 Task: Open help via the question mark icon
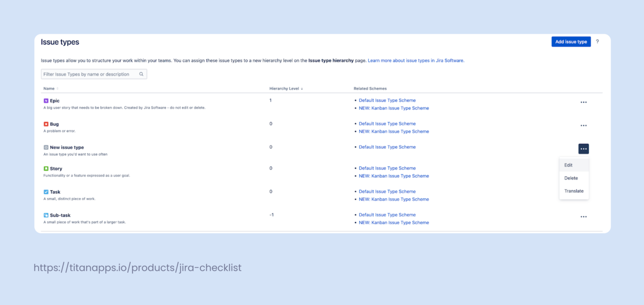(x=597, y=42)
